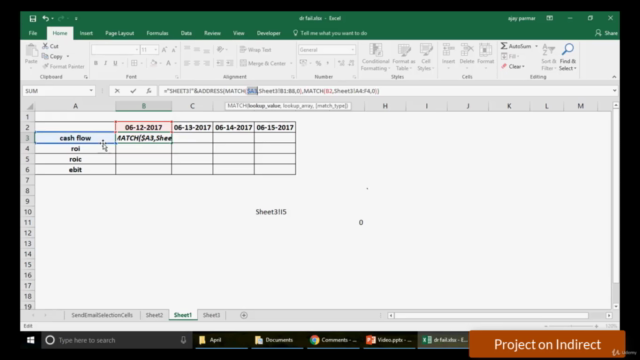
Task: Open the Clear dropdown
Action: coord(513,66)
